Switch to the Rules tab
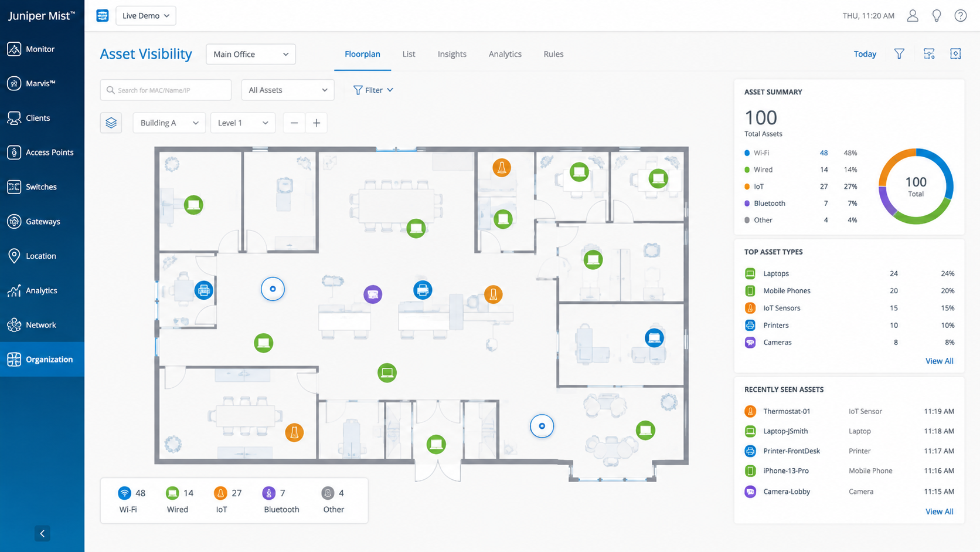Viewport: 980px width, 552px height. pyautogui.click(x=553, y=54)
